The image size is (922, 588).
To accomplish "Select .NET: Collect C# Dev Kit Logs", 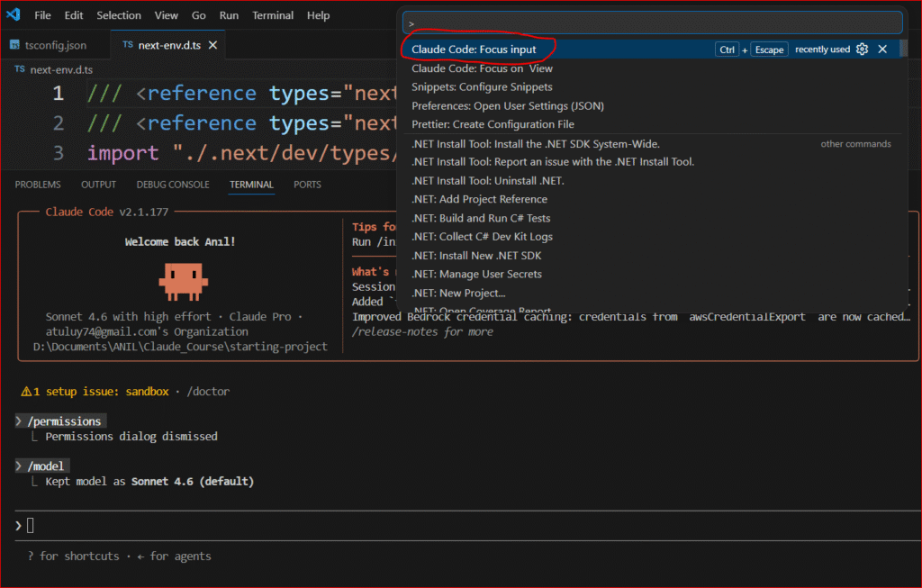I will tap(651, 237).
